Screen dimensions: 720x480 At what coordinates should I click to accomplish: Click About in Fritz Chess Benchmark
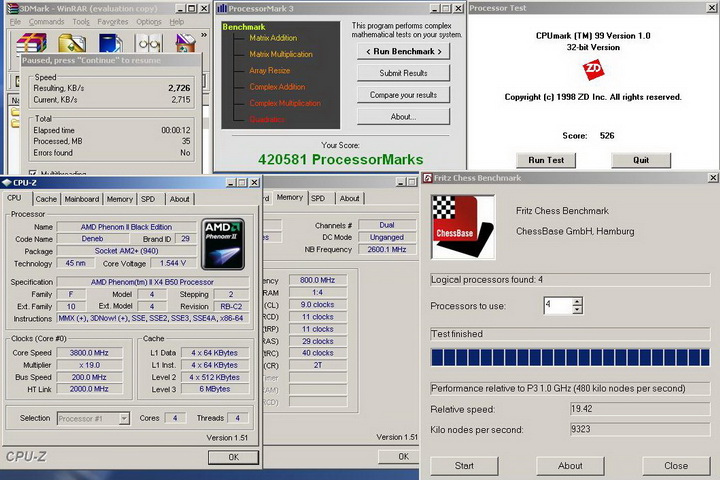(570, 466)
